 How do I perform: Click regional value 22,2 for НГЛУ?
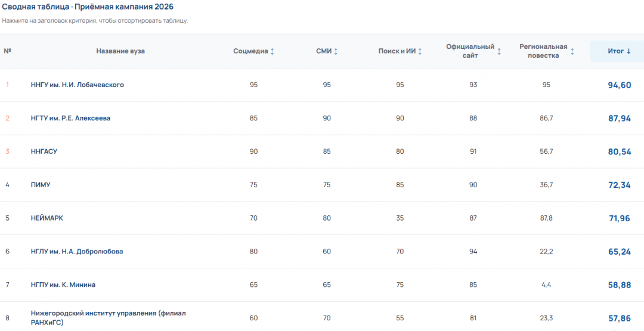[546, 251]
